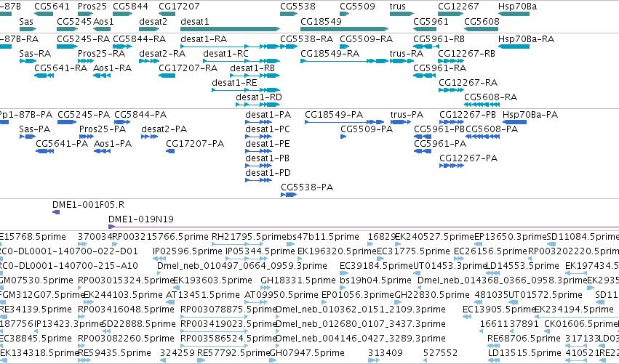Open the Hsp70Ba-RA transcript label
The width and height of the screenshot is (619, 364).
click(x=526, y=39)
